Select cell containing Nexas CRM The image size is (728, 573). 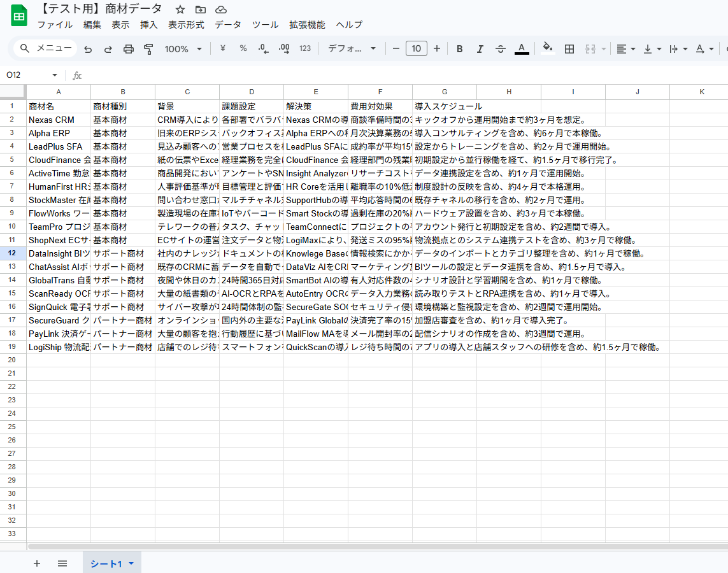(x=59, y=120)
